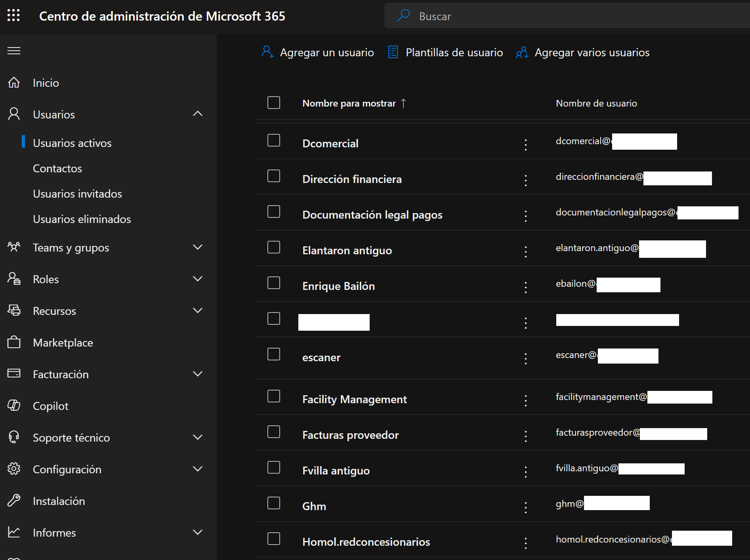
Task: Expand the Facturación menu
Action: [197, 374]
